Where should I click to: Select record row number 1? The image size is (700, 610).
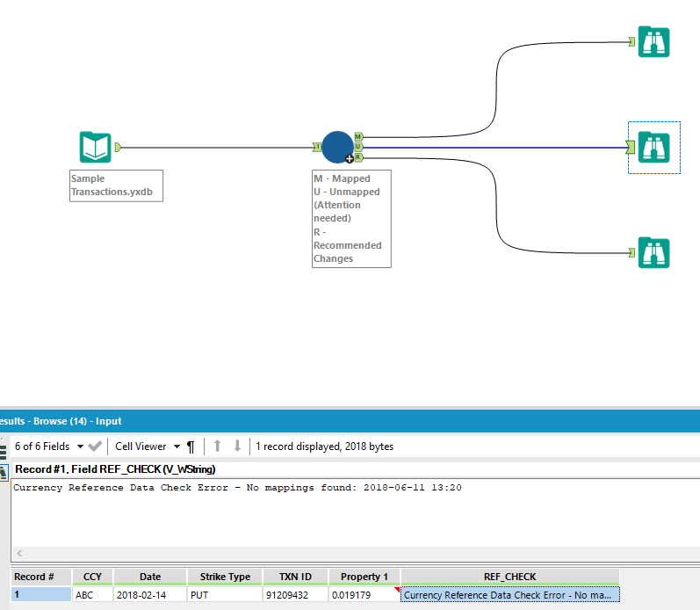click(x=41, y=595)
